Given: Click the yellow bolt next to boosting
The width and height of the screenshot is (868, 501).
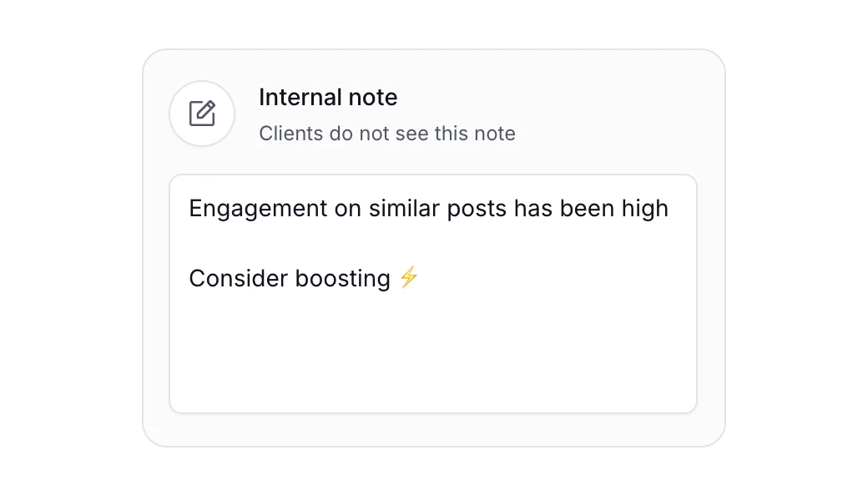Looking at the screenshot, I should pyautogui.click(x=408, y=278).
